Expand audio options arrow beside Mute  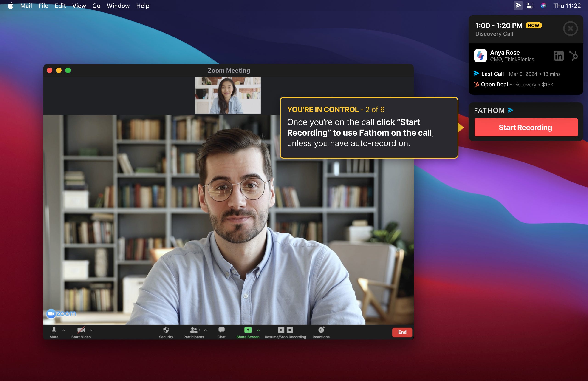click(x=64, y=330)
